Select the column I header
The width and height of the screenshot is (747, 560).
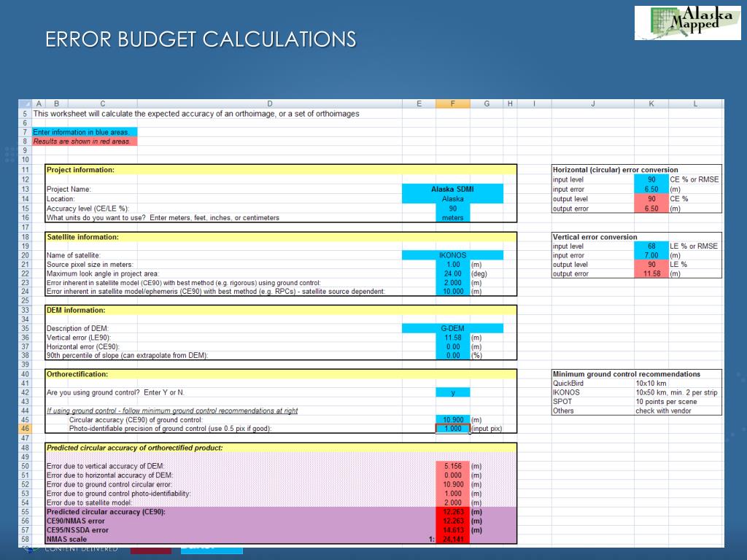point(534,104)
